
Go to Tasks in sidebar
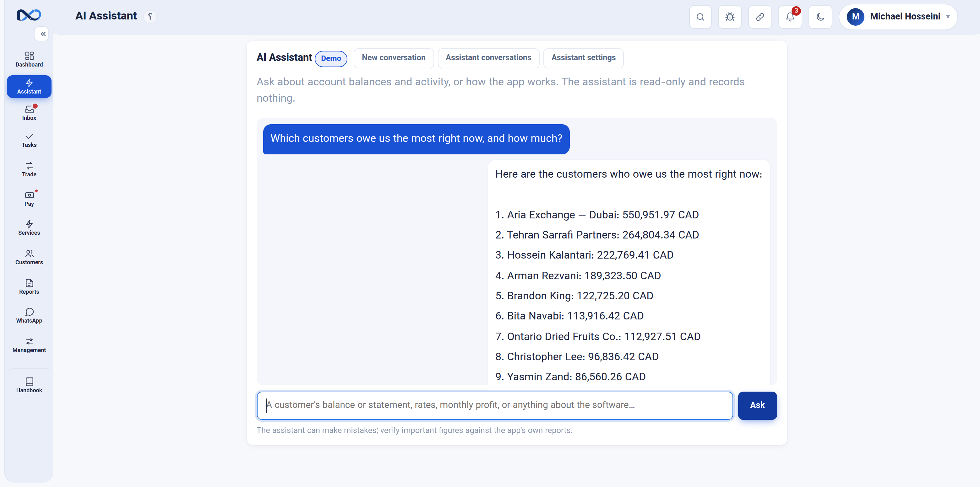click(x=29, y=140)
